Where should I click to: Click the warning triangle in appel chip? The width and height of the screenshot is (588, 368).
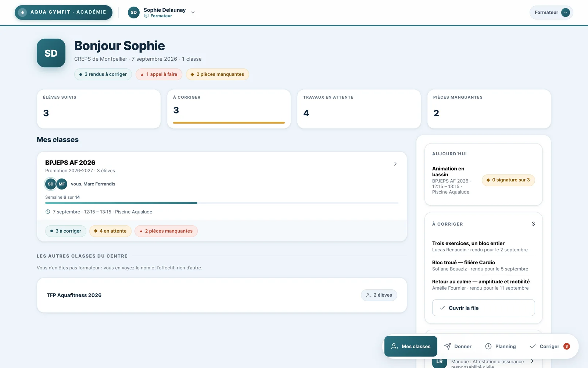142,74
